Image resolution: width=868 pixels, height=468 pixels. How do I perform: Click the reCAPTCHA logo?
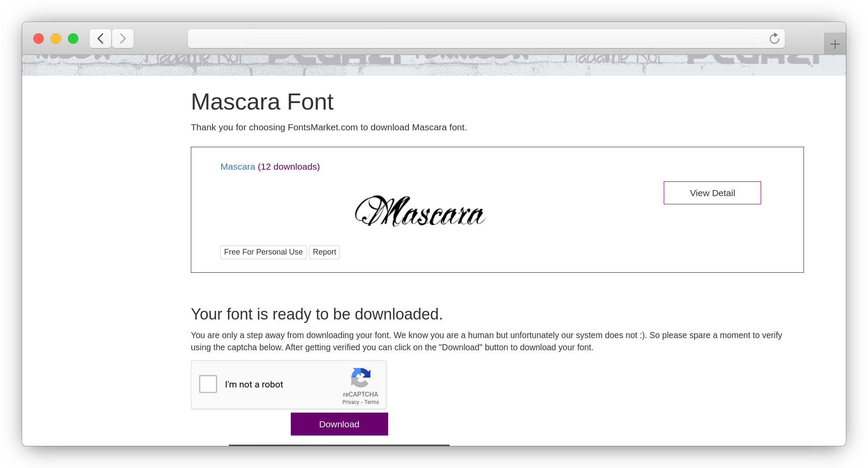[x=360, y=378]
